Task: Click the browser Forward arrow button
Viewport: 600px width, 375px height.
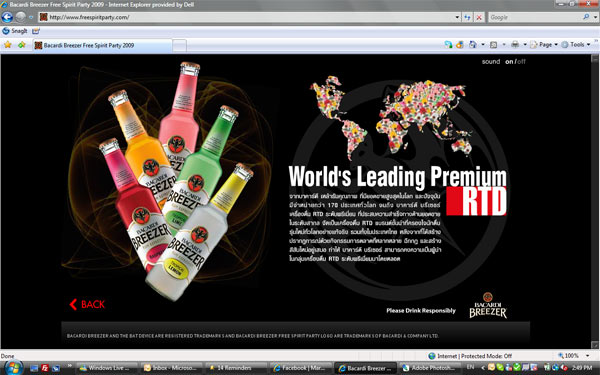Action: click(21, 17)
